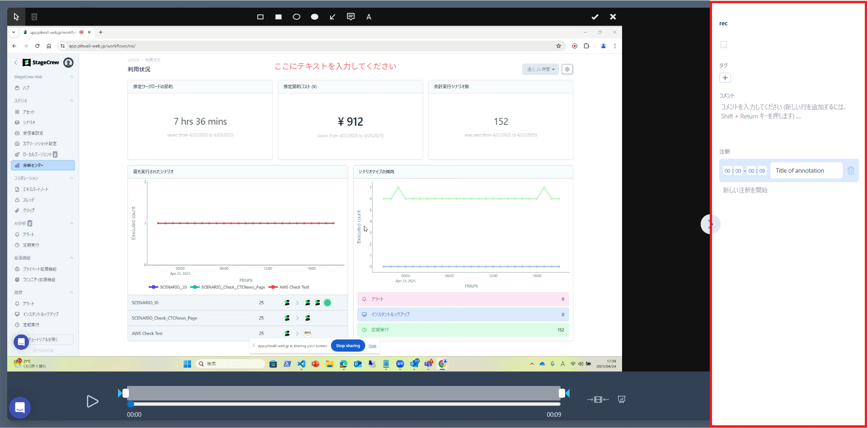Select the pointer selection tool
The height and width of the screenshot is (428, 868).
pos(16,17)
